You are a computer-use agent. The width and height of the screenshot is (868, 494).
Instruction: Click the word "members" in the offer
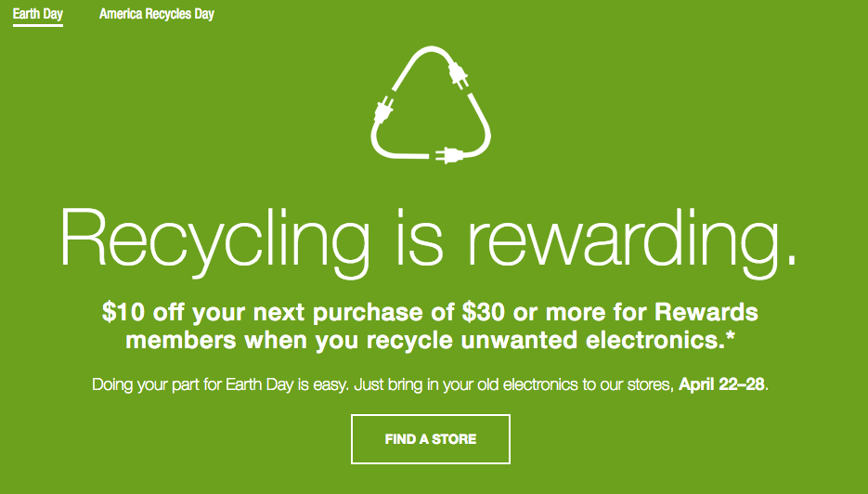click(178, 340)
